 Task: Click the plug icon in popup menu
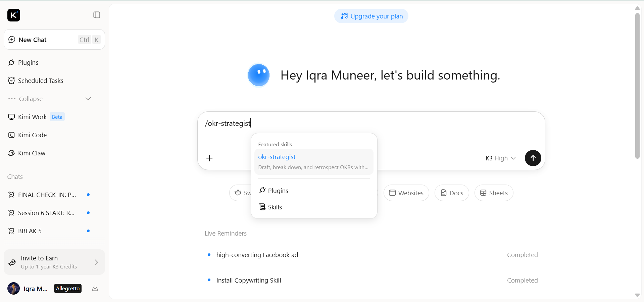[x=262, y=190]
